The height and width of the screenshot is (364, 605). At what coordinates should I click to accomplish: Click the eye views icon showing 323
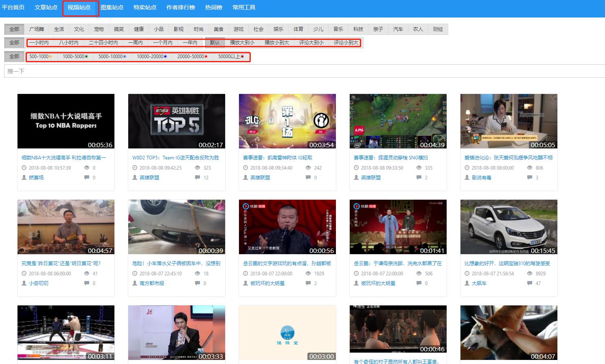pos(197,168)
